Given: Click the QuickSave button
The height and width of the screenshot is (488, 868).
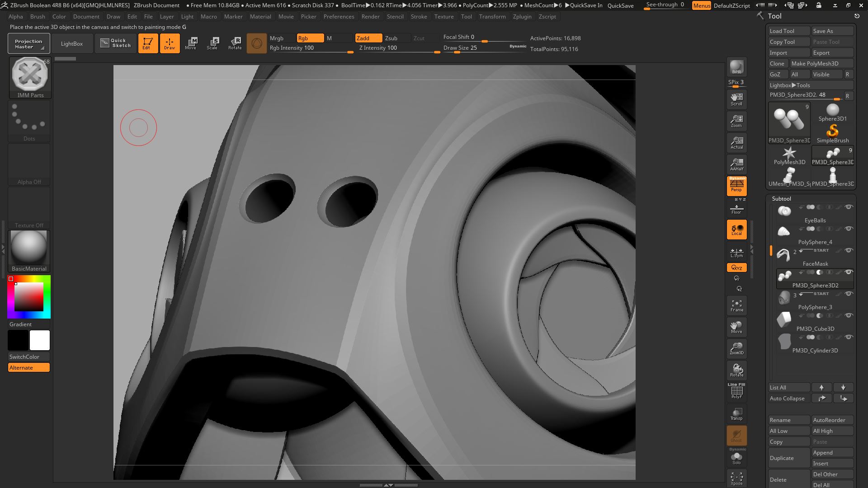Looking at the screenshot, I should [620, 5].
